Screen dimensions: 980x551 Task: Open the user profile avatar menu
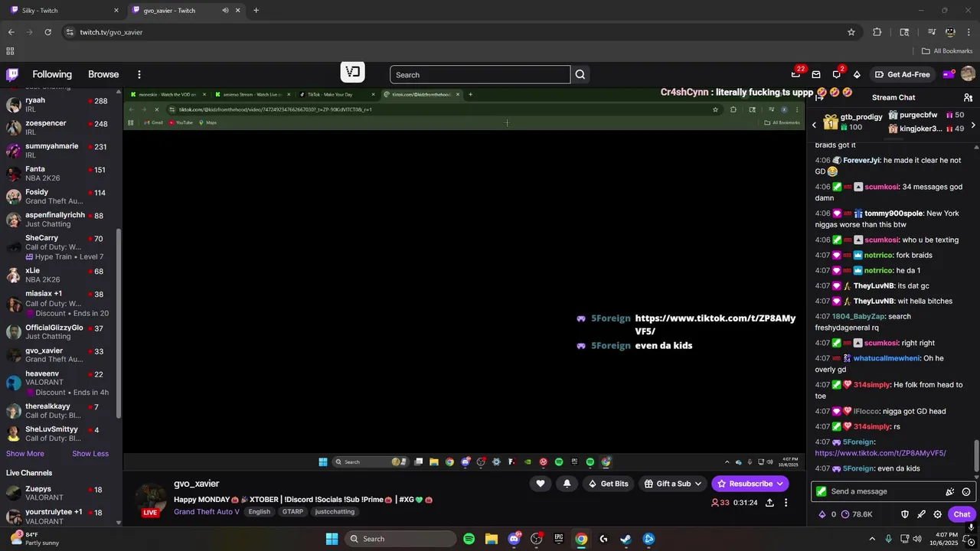click(968, 74)
